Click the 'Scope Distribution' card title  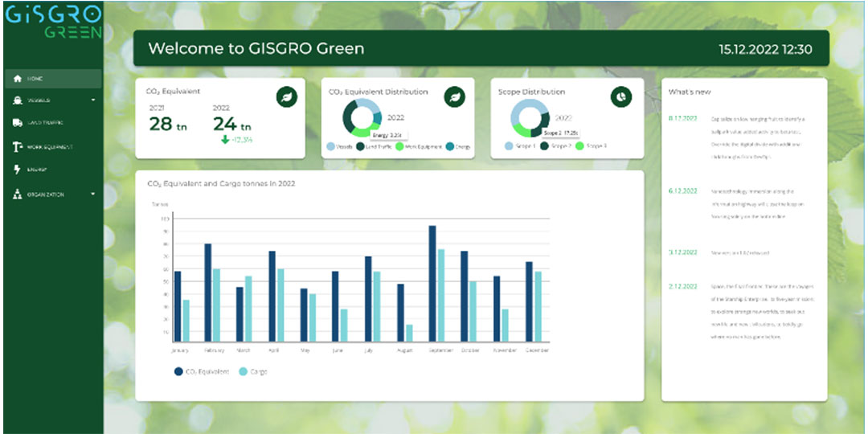point(531,92)
